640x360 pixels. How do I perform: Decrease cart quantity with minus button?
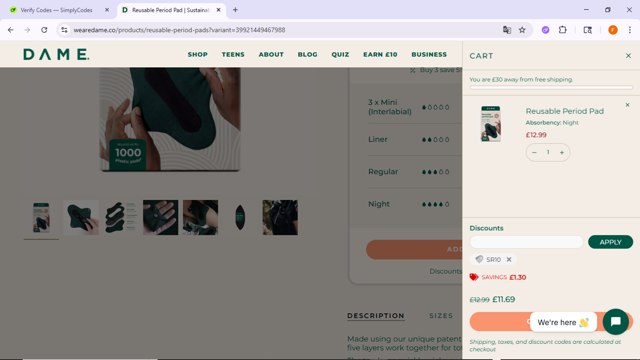pyautogui.click(x=534, y=152)
